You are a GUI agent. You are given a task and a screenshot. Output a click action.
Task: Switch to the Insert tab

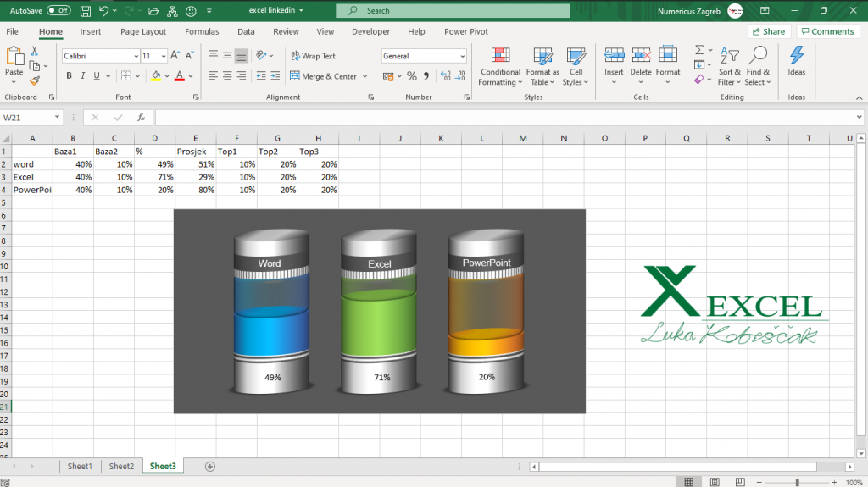pyautogui.click(x=90, y=31)
